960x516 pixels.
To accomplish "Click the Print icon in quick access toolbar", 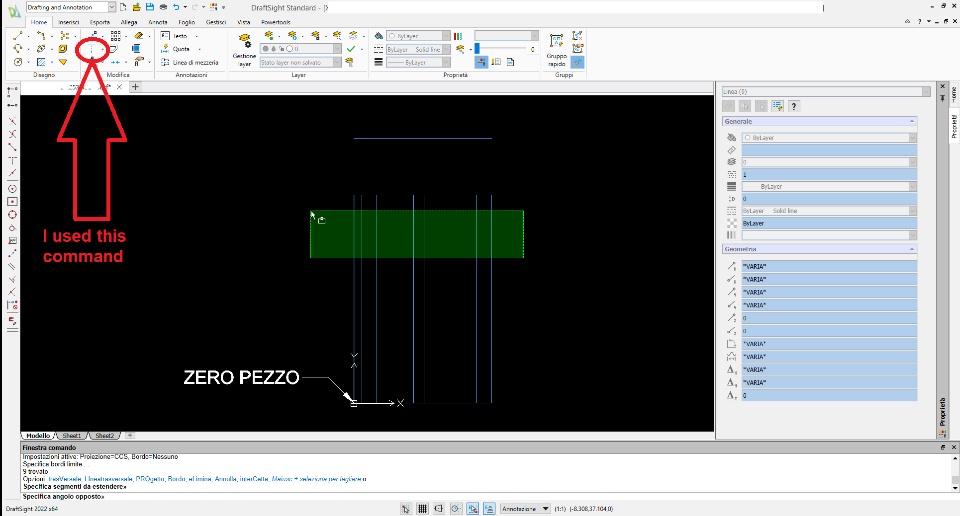I will [x=163, y=7].
